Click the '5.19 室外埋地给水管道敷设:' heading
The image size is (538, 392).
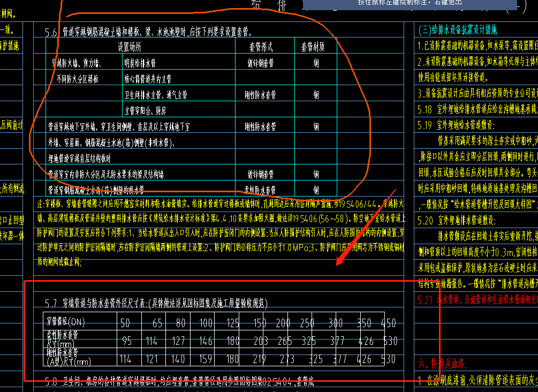pos(456,125)
